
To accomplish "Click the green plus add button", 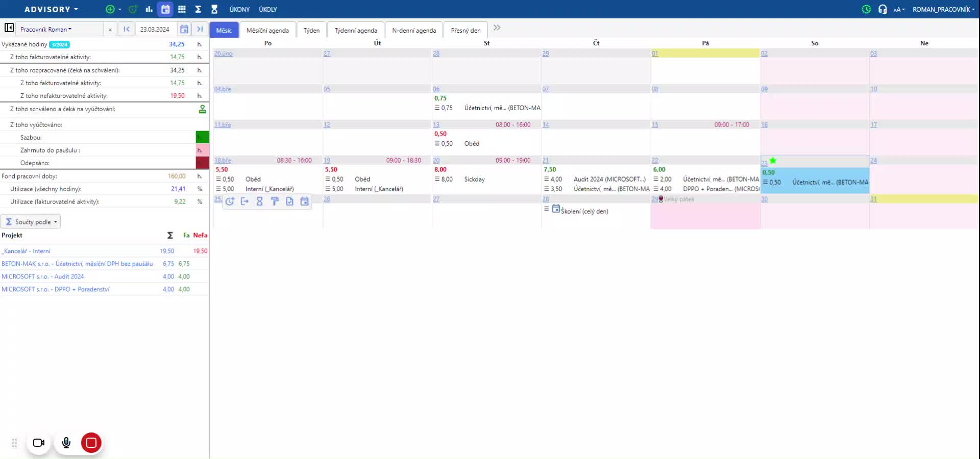I will coord(110,9).
